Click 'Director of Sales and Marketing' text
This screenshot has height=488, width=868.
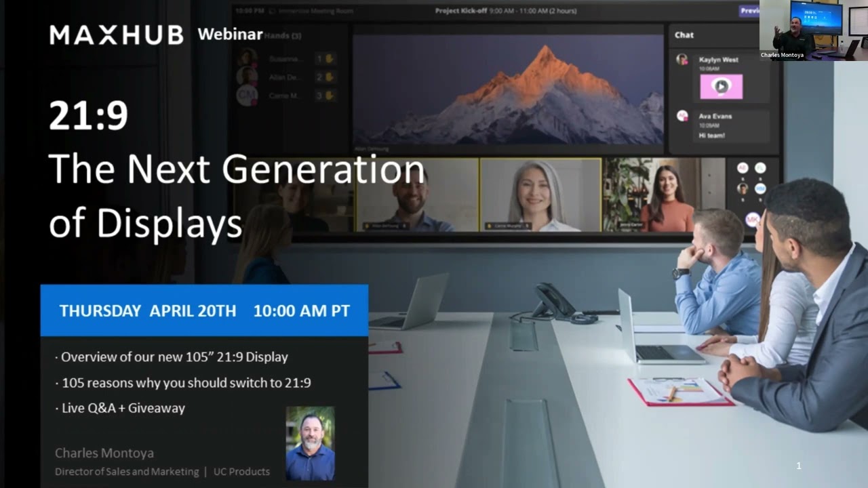pos(127,472)
